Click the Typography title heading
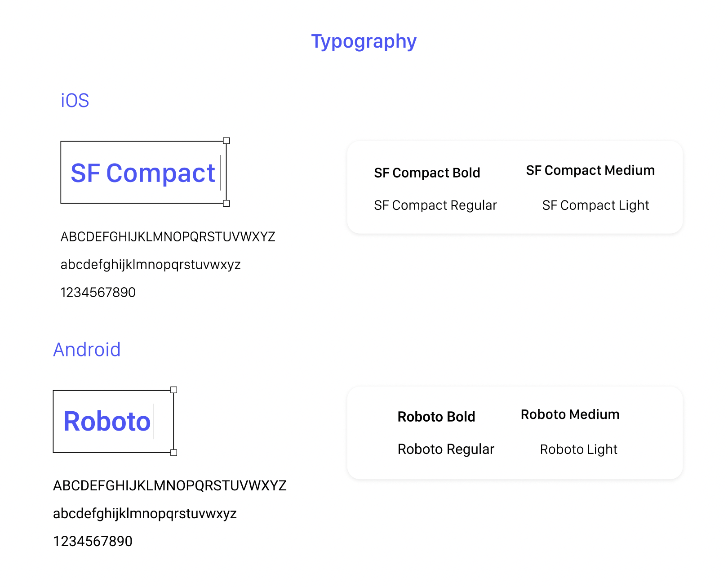 pos(364,42)
